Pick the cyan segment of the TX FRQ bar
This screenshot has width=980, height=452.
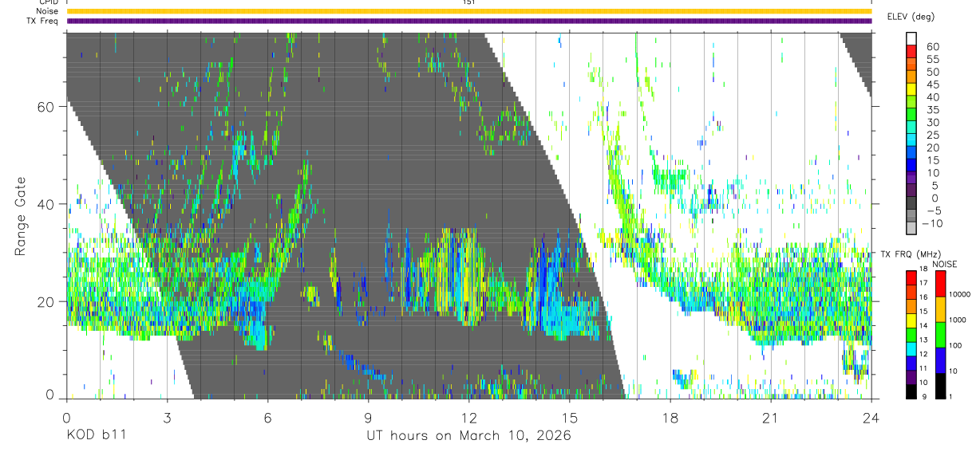point(911,349)
